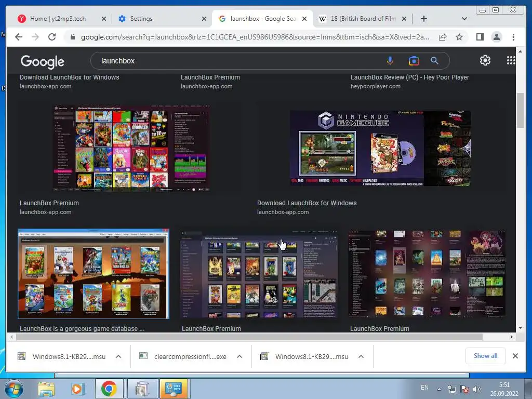Bookmark this page with the star

pyautogui.click(x=459, y=37)
